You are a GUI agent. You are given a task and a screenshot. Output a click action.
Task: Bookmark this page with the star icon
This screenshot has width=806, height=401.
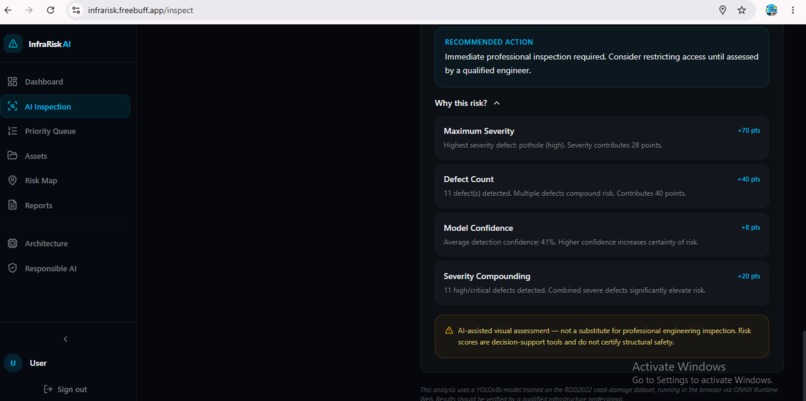(x=742, y=10)
